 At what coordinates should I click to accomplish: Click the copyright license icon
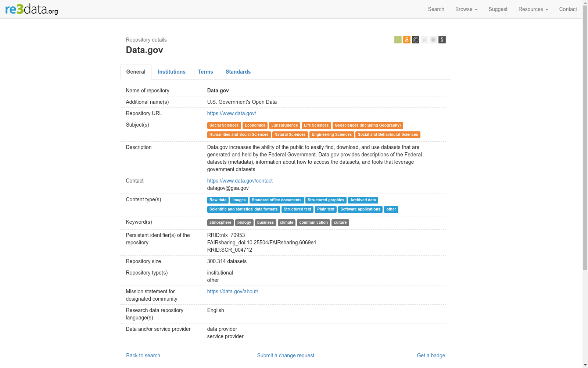416,40
